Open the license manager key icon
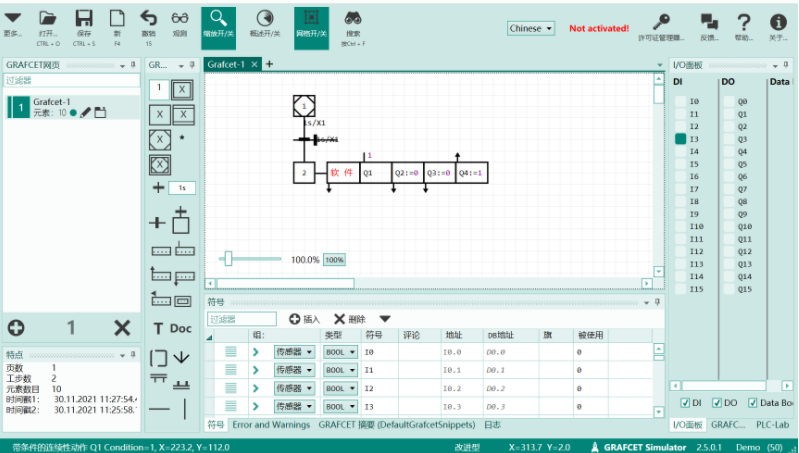The image size is (799, 453). click(x=662, y=21)
